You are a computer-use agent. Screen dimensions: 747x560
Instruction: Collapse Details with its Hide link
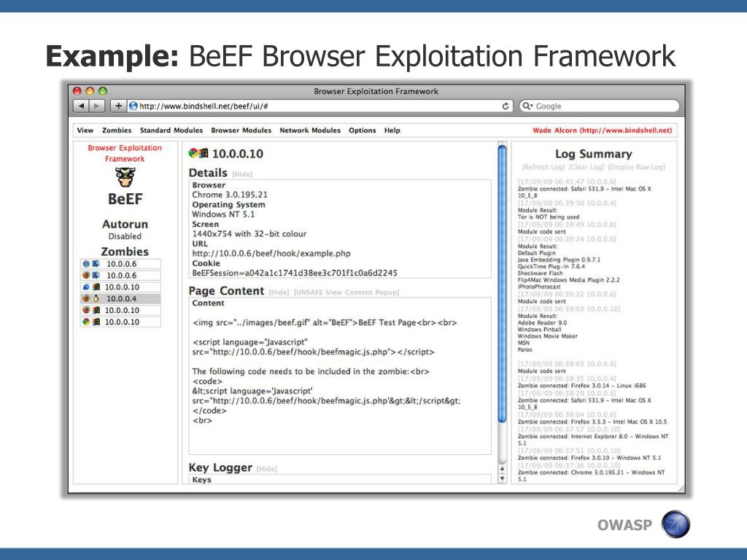pos(242,174)
